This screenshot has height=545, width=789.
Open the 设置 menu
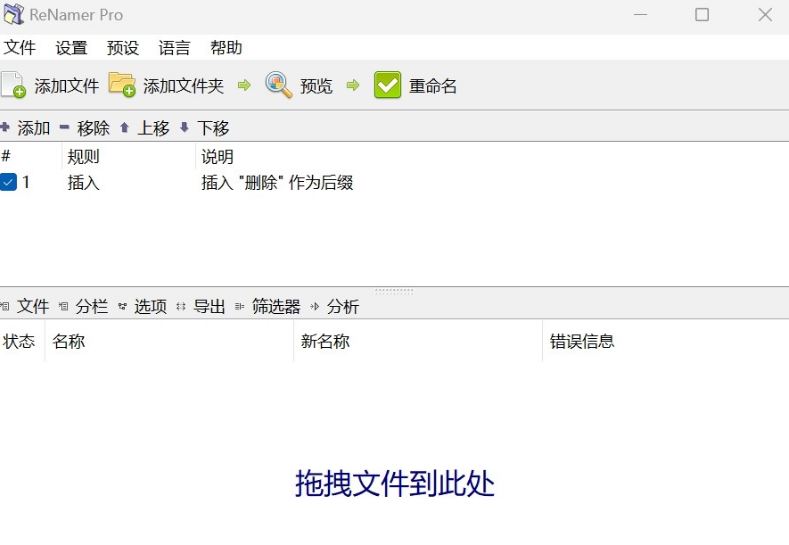point(71,48)
